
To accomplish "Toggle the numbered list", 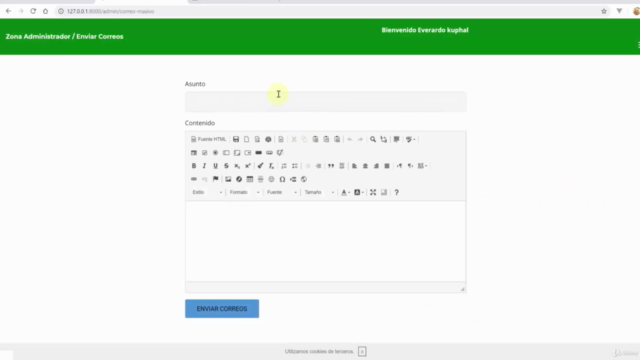I will (x=284, y=166).
